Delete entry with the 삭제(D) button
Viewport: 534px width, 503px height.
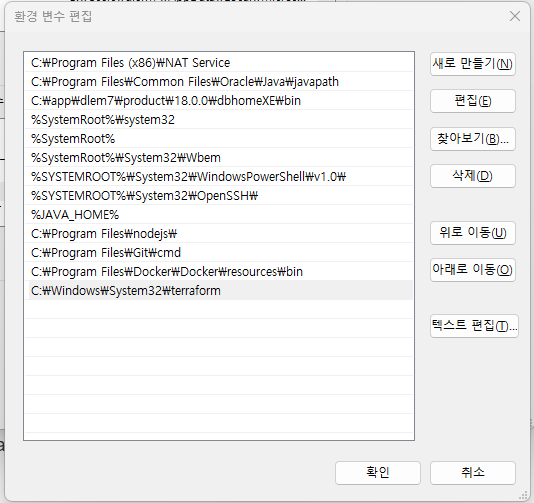click(473, 176)
